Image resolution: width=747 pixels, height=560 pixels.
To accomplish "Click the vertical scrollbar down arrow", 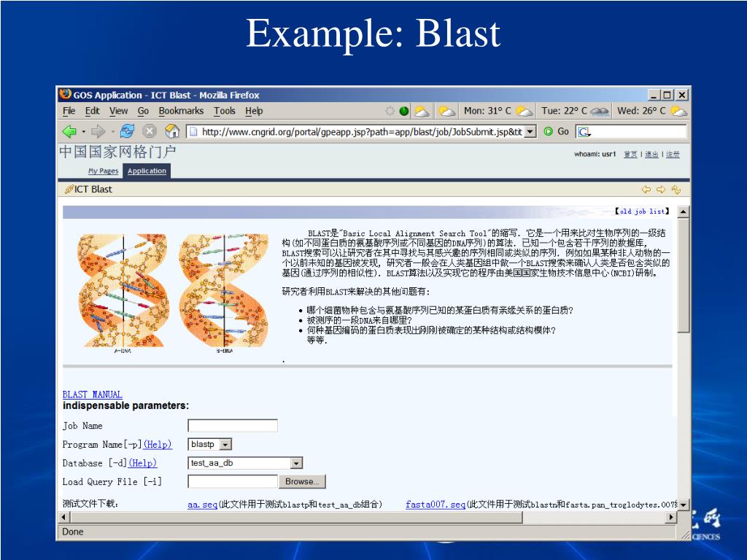I will coord(683,505).
